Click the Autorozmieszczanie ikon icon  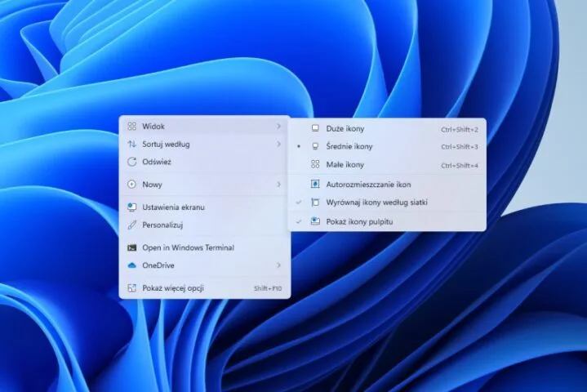point(315,185)
